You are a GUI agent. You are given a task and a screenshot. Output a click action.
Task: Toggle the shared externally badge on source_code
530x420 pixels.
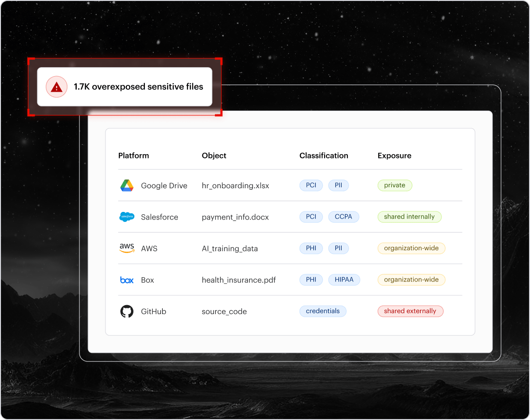[x=410, y=311]
